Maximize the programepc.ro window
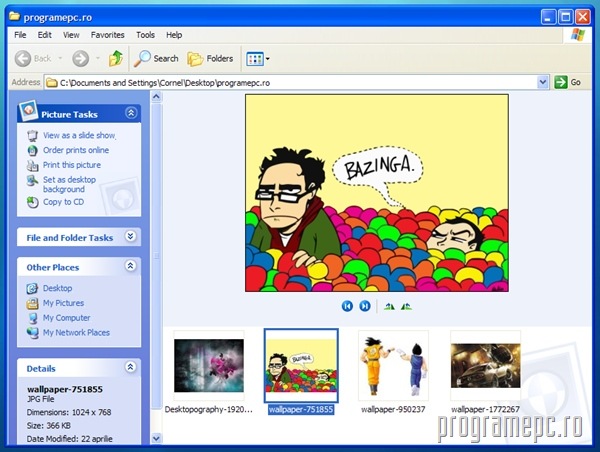 (566, 17)
